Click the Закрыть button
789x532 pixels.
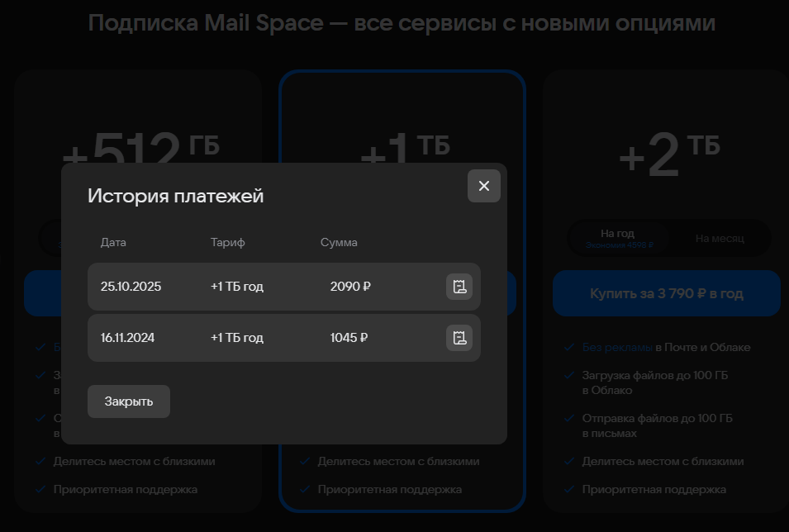[129, 401]
